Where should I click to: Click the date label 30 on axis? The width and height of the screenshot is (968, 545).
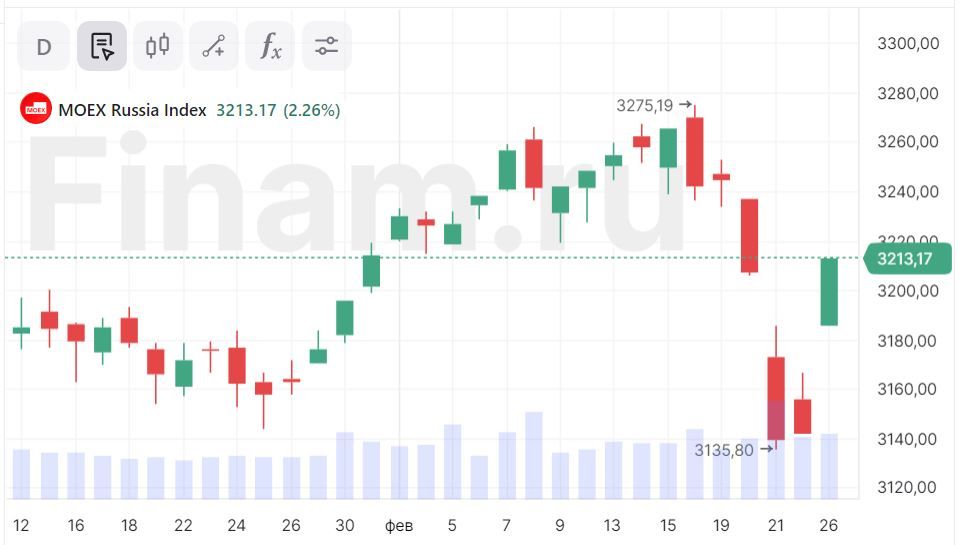tap(344, 525)
